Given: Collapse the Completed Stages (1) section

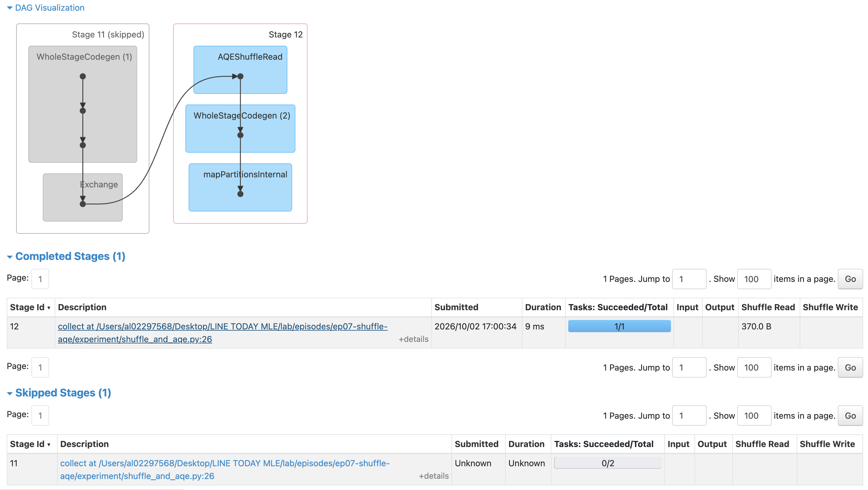Looking at the screenshot, I should [66, 256].
